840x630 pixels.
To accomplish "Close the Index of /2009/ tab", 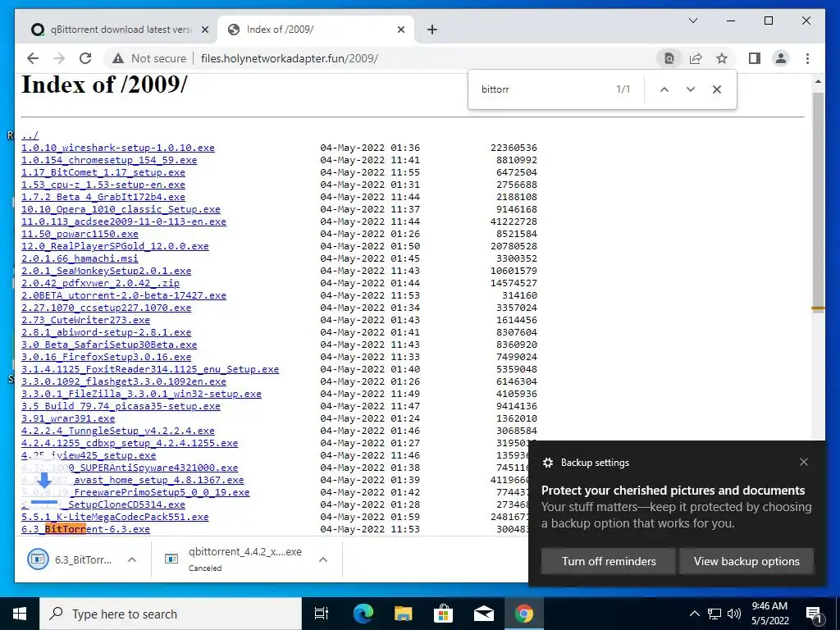I will [x=400, y=30].
